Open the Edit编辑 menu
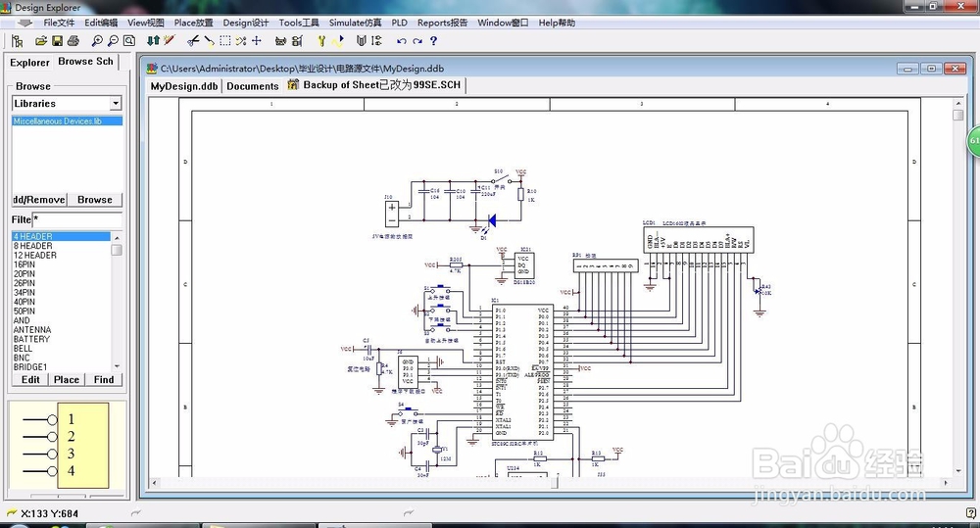Viewport: 980px width, 528px height. 101,24
